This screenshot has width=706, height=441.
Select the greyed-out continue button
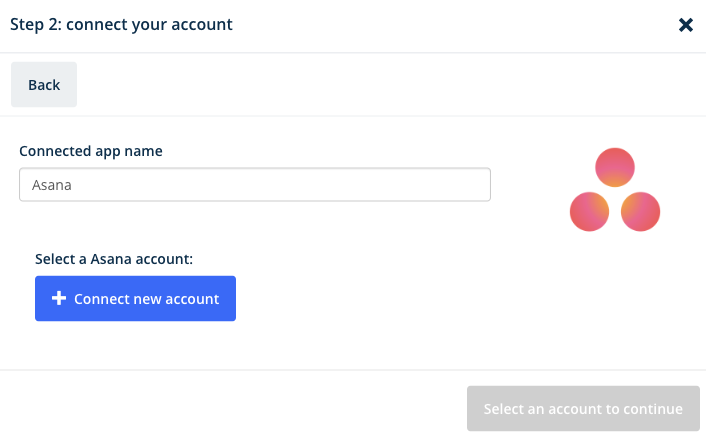click(x=583, y=409)
